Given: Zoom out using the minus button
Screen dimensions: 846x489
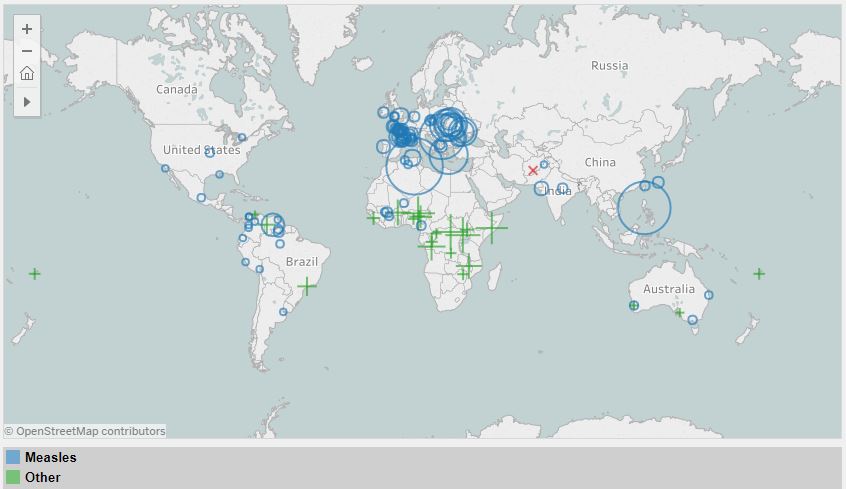Looking at the screenshot, I should (x=27, y=51).
